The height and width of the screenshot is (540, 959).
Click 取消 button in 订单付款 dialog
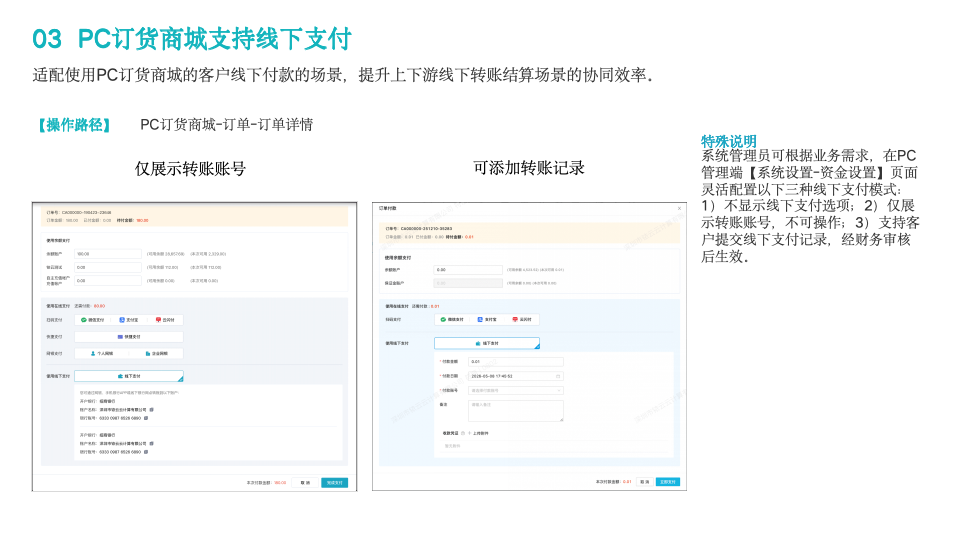(x=645, y=482)
